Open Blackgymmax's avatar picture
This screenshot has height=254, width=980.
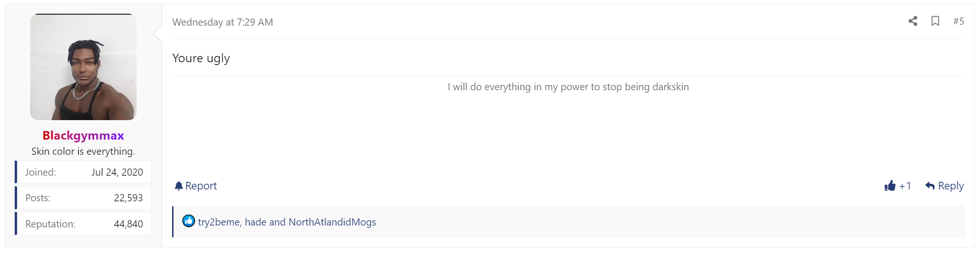[83, 67]
